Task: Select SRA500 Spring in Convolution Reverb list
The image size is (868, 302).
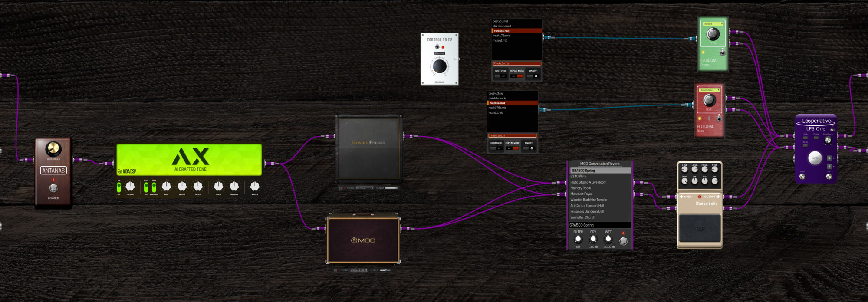Action: click(600, 171)
